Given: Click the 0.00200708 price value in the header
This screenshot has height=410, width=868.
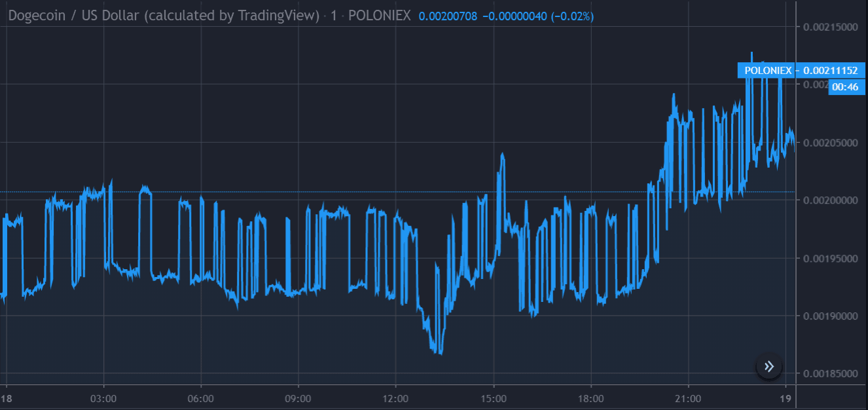Looking at the screenshot, I should point(447,16).
